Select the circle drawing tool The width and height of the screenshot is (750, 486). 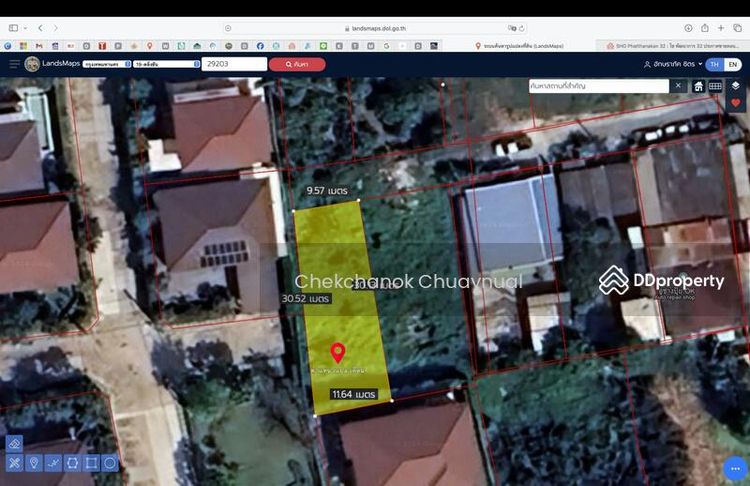point(110,463)
